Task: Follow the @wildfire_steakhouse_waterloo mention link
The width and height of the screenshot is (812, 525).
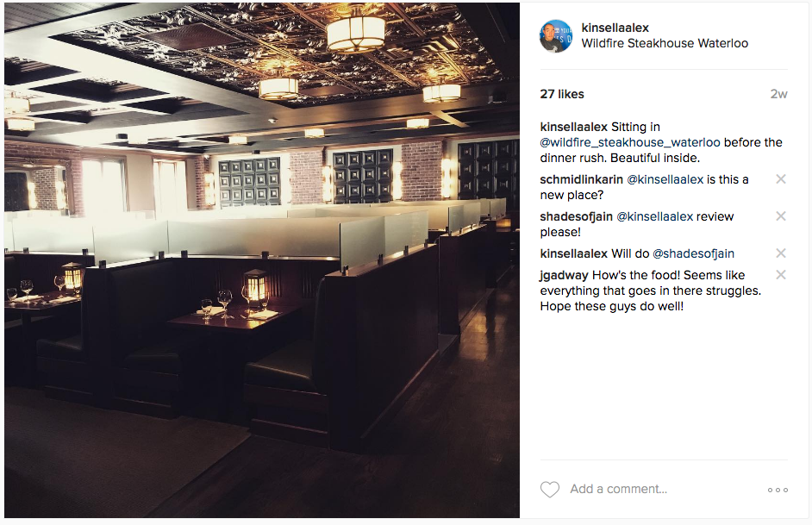Action: [630, 142]
